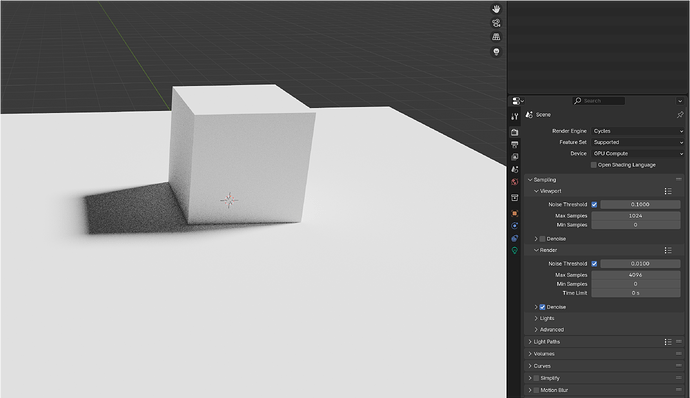Collapse the Viewport subpanel
The width and height of the screenshot is (690, 398).
click(536, 191)
